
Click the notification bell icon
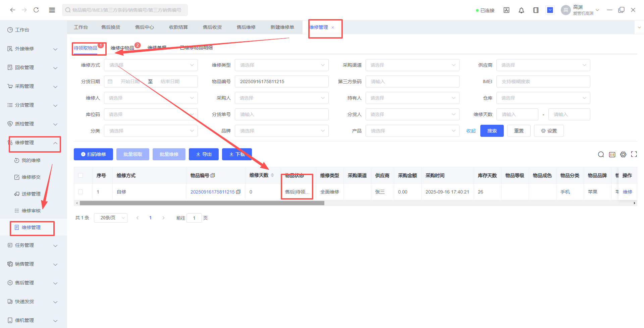point(521,10)
